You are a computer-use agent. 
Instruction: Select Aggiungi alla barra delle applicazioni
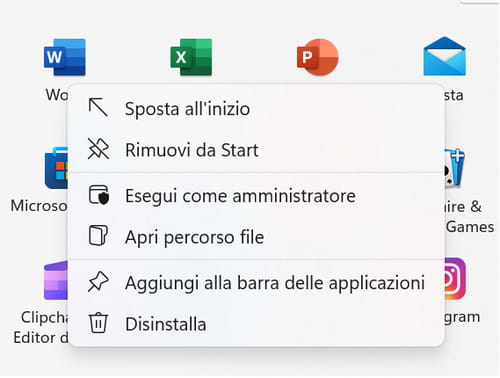pyautogui.click(x=256, y=283)
